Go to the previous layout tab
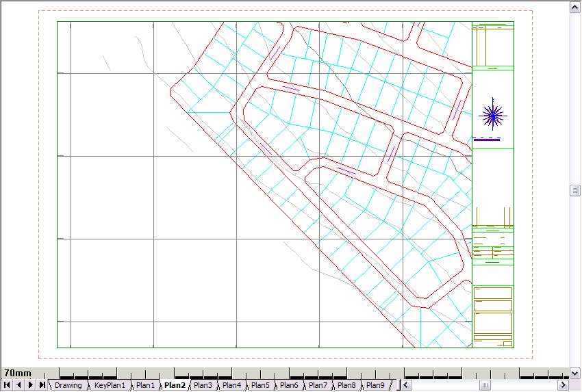Viewport: 582px width, 392px height. click(18, 385)
